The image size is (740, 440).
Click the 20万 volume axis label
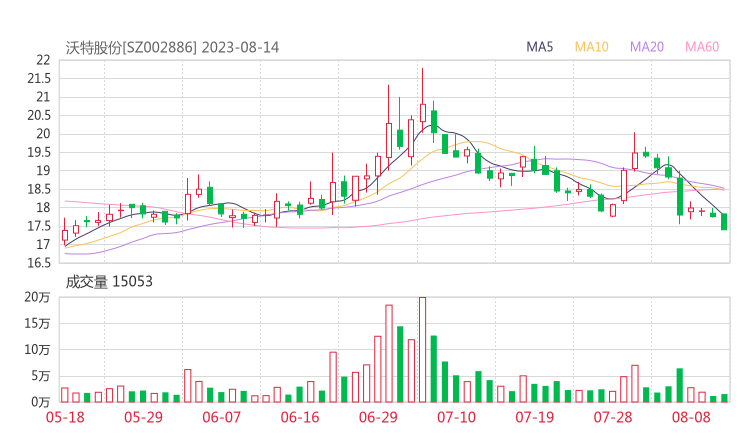tap(37, 297)
